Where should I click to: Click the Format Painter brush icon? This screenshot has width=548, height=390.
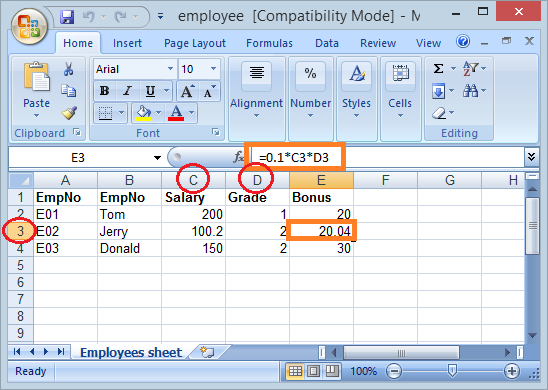point(69,113)
